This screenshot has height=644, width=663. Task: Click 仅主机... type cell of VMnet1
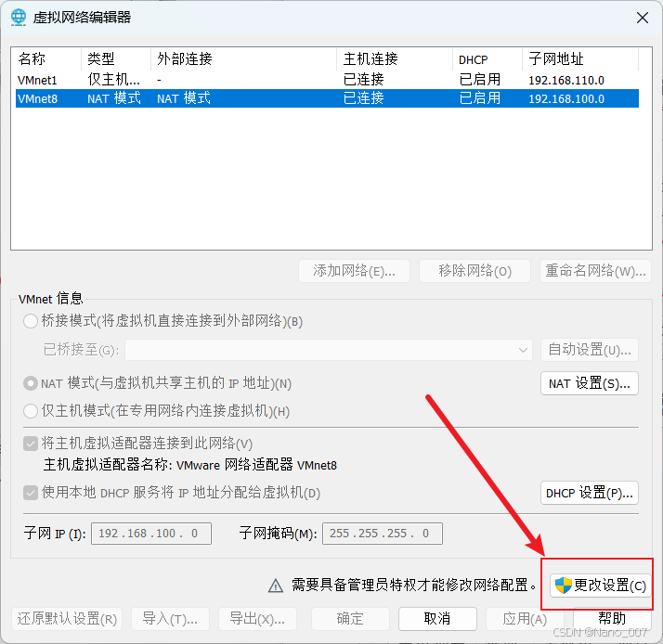click(113, 80)
